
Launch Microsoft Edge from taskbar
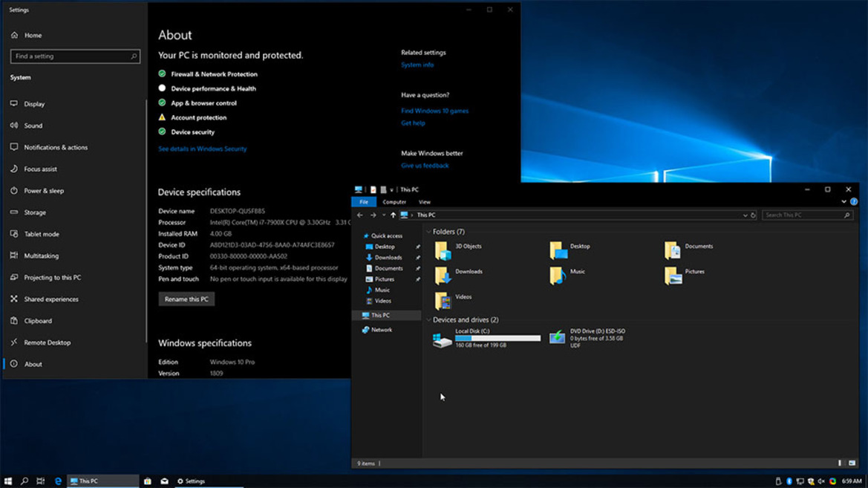(58, 481)
